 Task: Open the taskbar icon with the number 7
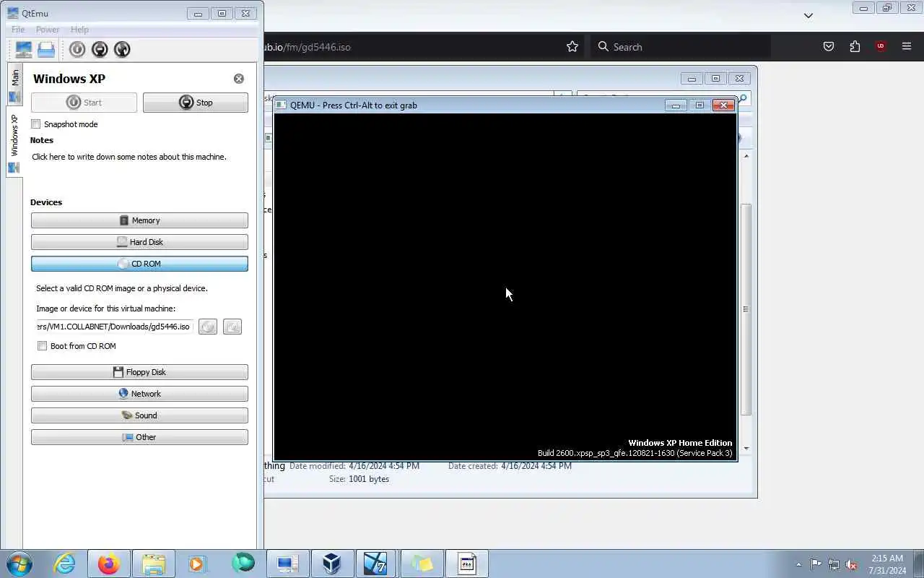pos(375,564)
